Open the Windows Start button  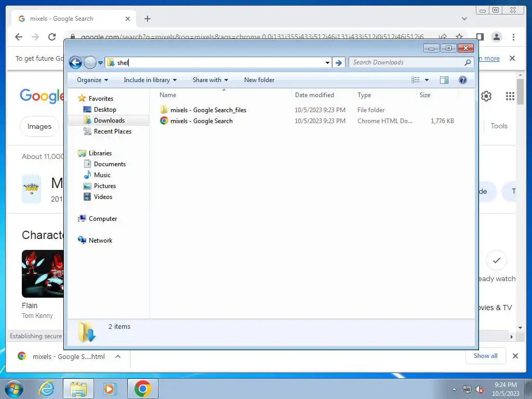(14, 389)
